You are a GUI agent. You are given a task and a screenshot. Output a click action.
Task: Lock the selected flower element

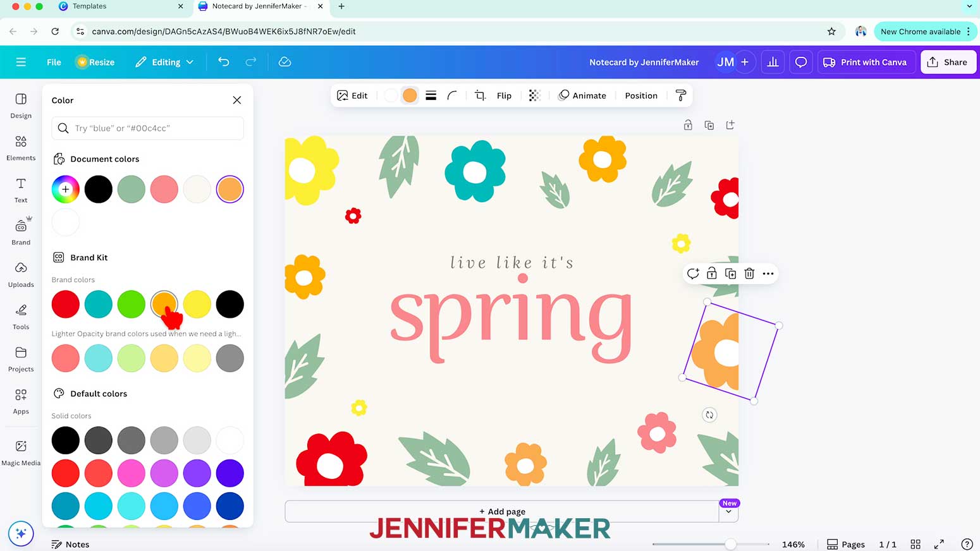point(712,274)
